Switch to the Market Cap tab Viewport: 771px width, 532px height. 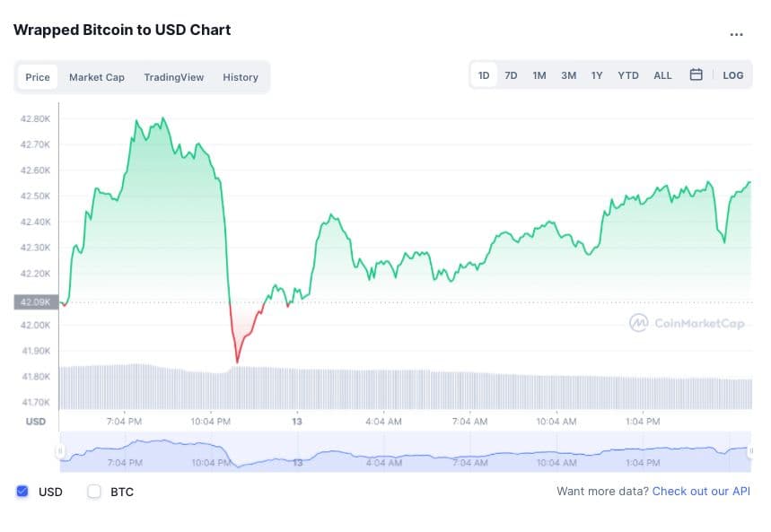click(x=97, y=77)
